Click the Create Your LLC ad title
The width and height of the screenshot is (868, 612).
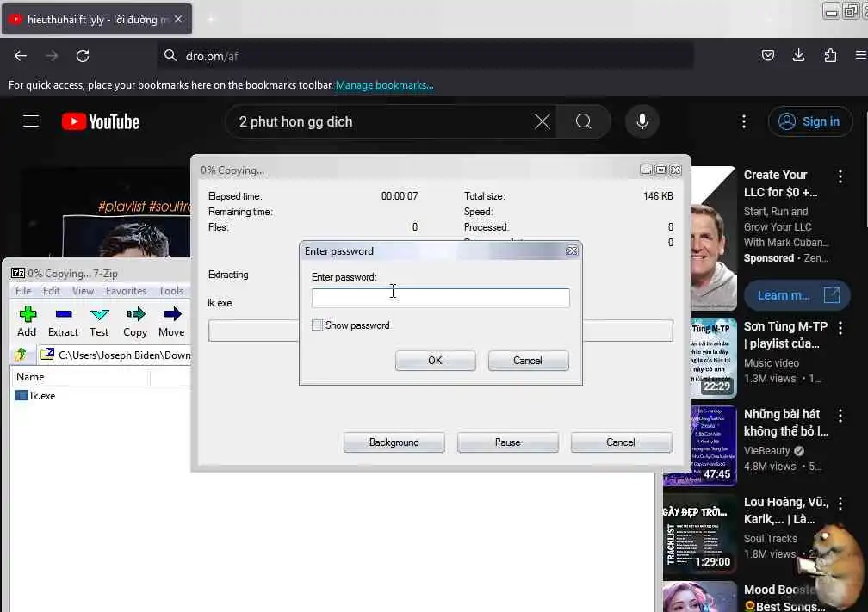(x=780, y=183)
